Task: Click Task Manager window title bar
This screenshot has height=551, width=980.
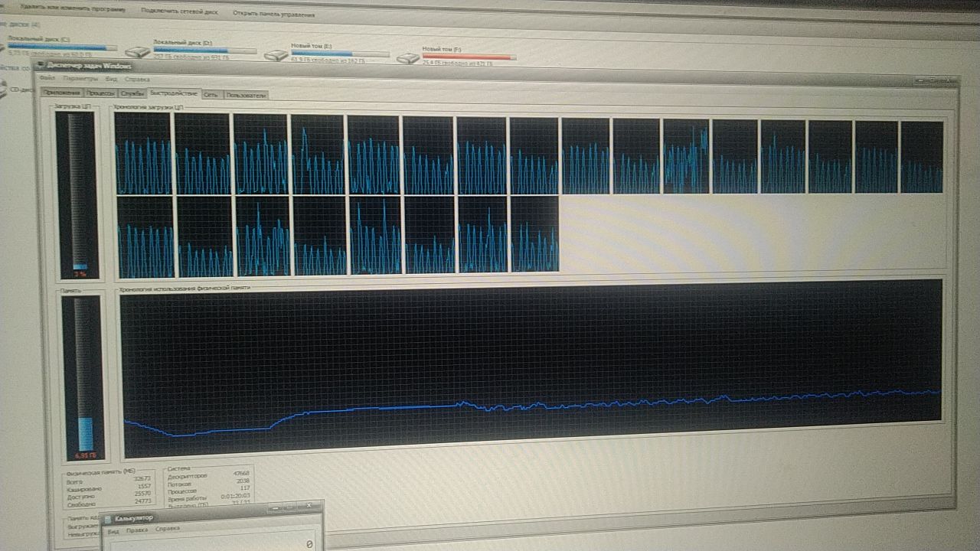Action: tap(496, 71)
